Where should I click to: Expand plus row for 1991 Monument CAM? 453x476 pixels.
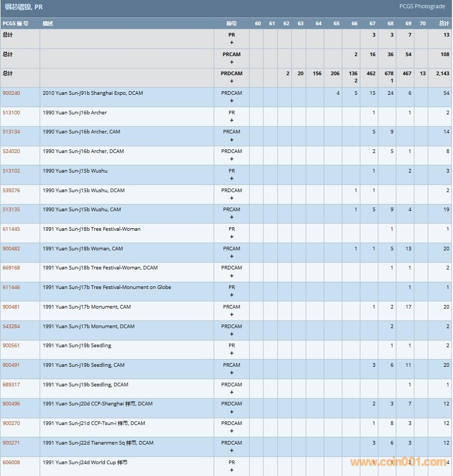click(232, 315)
